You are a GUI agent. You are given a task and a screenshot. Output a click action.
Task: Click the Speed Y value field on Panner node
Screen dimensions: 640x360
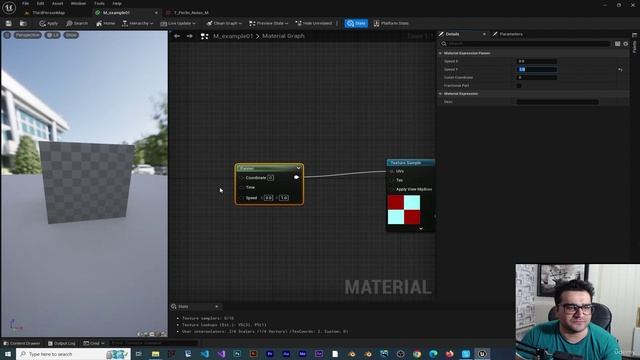(284, 198)
